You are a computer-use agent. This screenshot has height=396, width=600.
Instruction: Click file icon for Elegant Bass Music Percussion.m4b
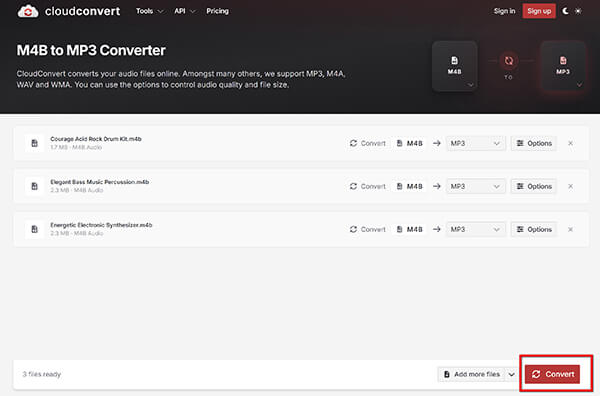34,186
